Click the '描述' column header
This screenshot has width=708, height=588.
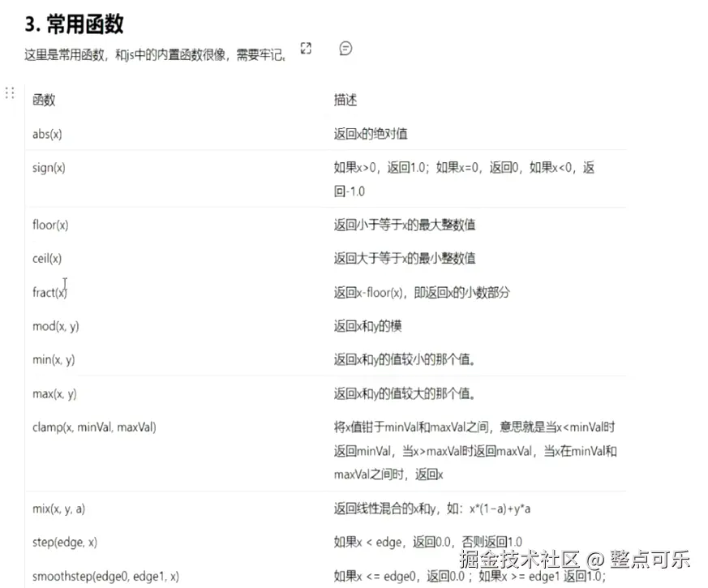point(345,100)
